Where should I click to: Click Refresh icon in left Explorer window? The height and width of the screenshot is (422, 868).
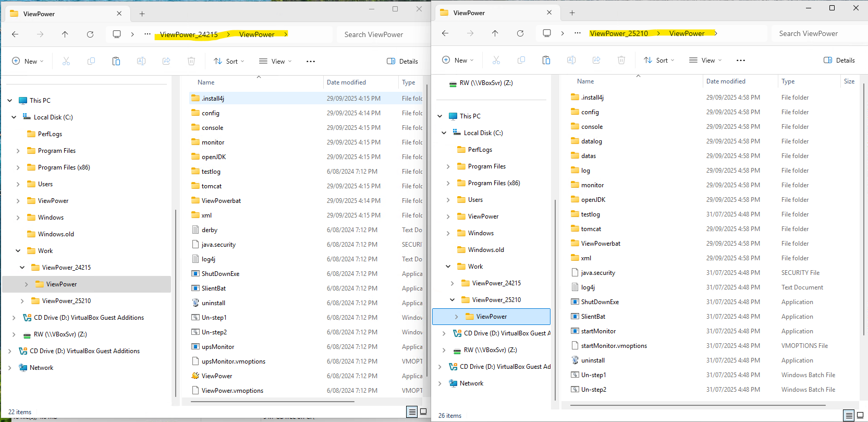tap(90, 34)
